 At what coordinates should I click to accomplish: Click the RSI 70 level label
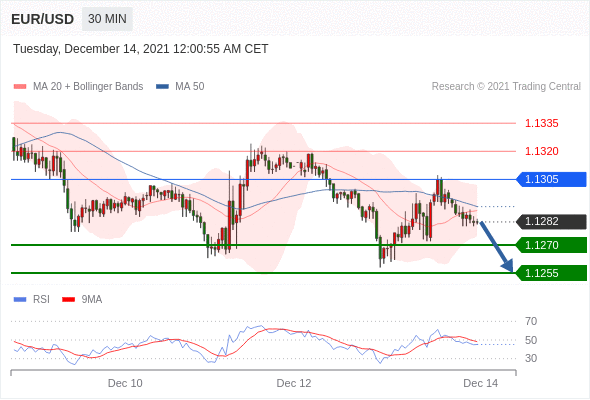[531, 321]
